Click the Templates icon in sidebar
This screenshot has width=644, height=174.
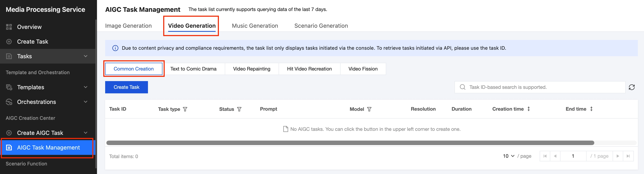click(x=9, y=87)
